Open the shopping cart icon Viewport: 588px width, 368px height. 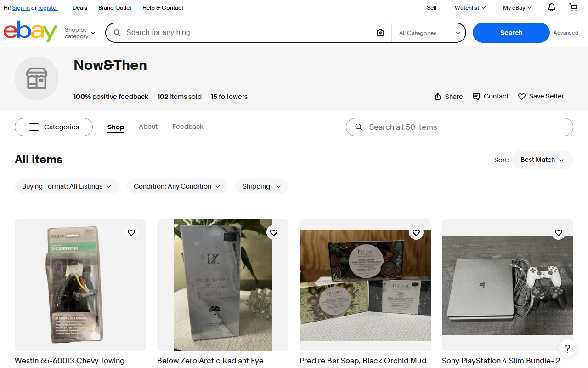point(573,7)
